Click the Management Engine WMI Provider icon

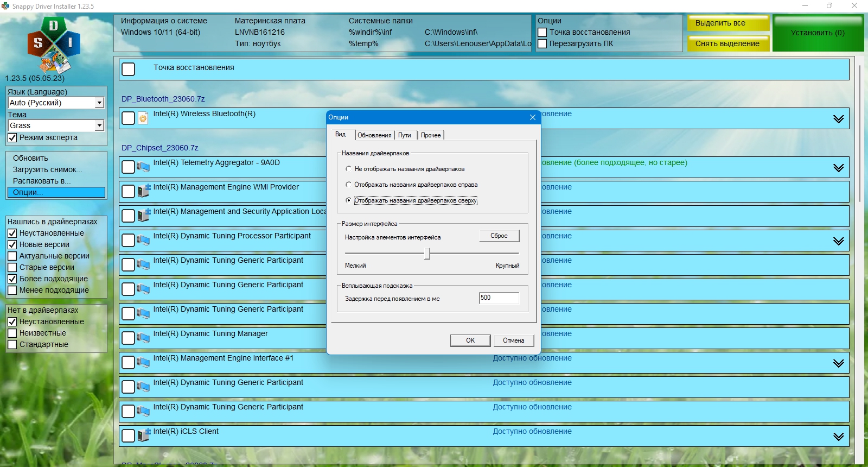[x=143, y=191]
